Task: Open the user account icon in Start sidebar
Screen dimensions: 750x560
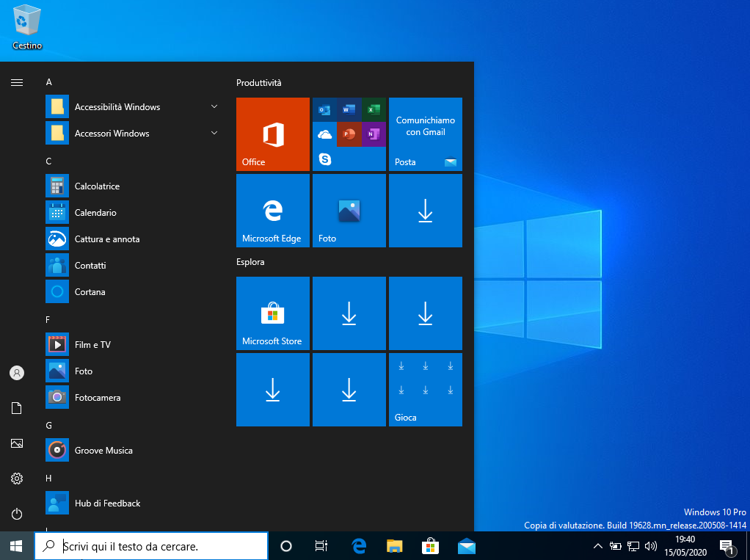Action: coord(17,373)
